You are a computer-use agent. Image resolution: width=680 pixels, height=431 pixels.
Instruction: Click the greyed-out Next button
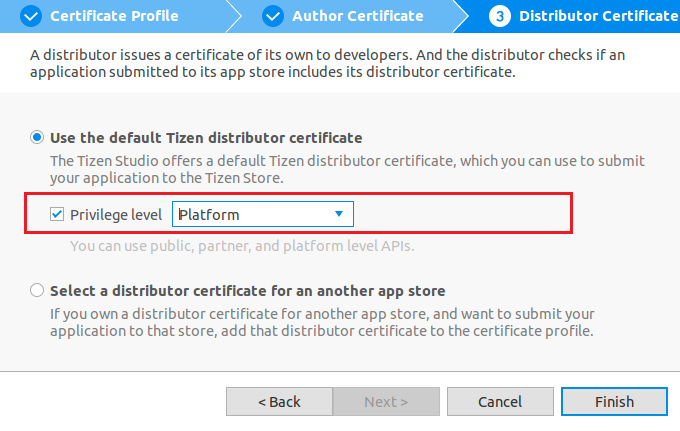pos(385,401)
